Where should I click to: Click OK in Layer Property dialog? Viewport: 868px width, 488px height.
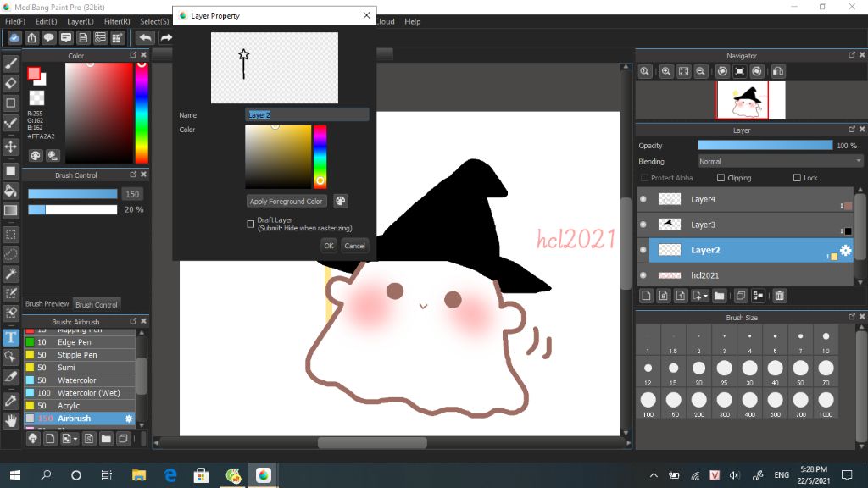[329, 246]
